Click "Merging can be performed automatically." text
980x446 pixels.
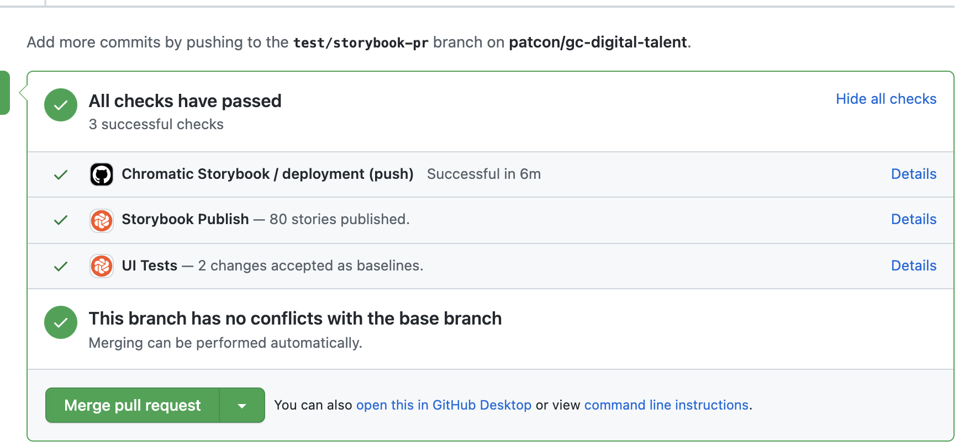tap(225, 343)
